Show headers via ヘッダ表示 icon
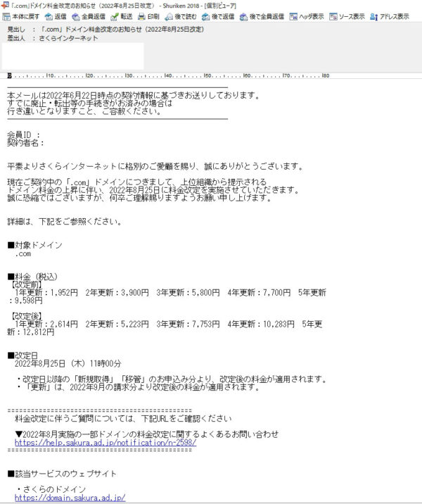Screen dimensions: 422x504 pos(293,16)
